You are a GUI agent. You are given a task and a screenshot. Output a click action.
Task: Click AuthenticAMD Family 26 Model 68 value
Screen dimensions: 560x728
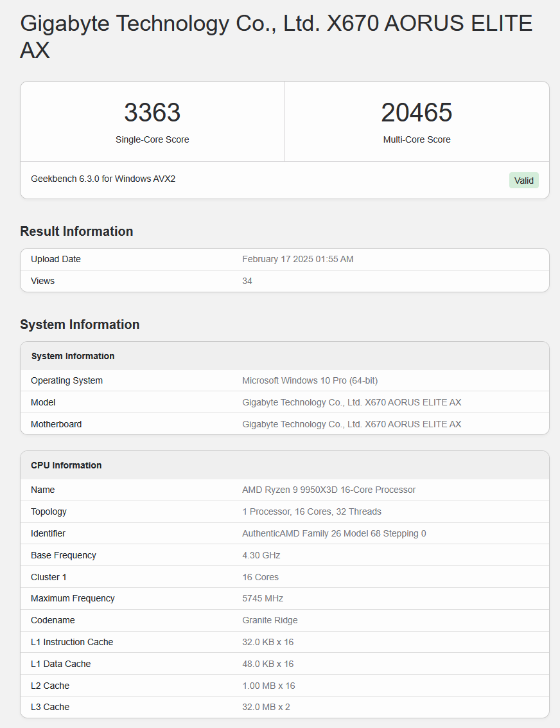point(334,533)
